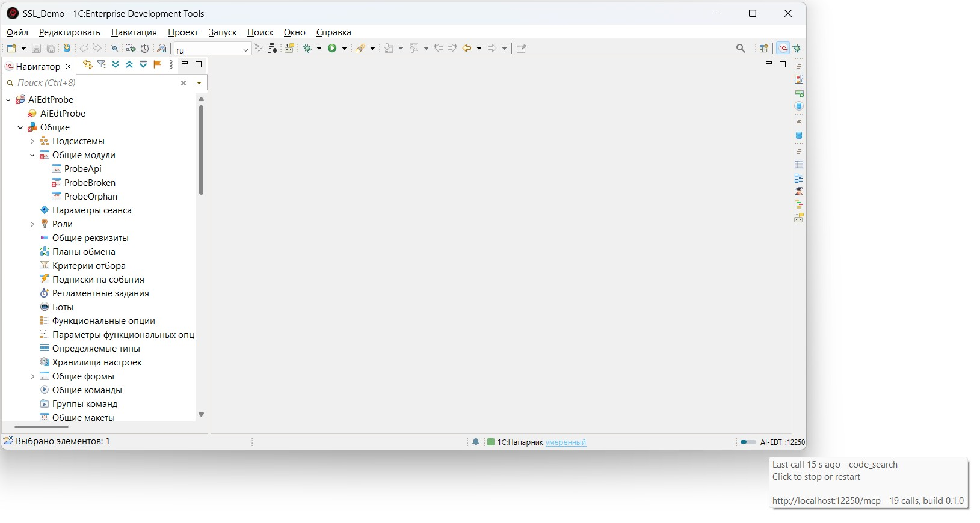
Task: Minimize the Navigator panel
Action: (185, 64)
